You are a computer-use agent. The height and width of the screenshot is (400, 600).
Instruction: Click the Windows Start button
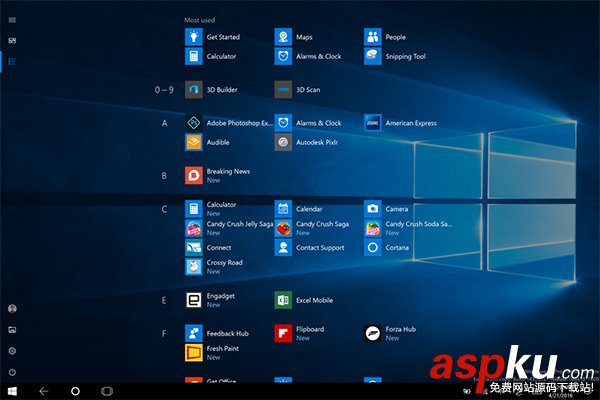(x=12, y=391)
